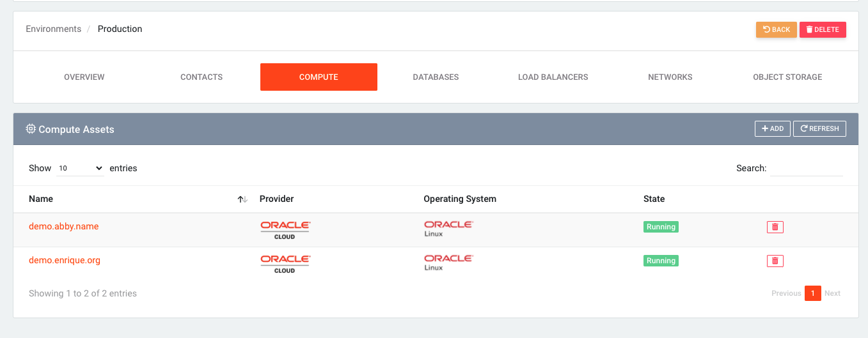Go to the Databases tab

click(x=436, y=77)
